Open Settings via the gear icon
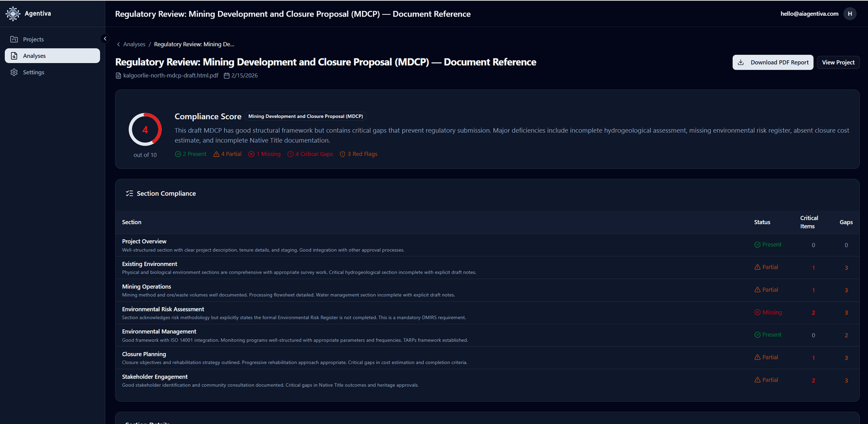The width and height of the screenshot is (868, 424). [x=14, y=72]
